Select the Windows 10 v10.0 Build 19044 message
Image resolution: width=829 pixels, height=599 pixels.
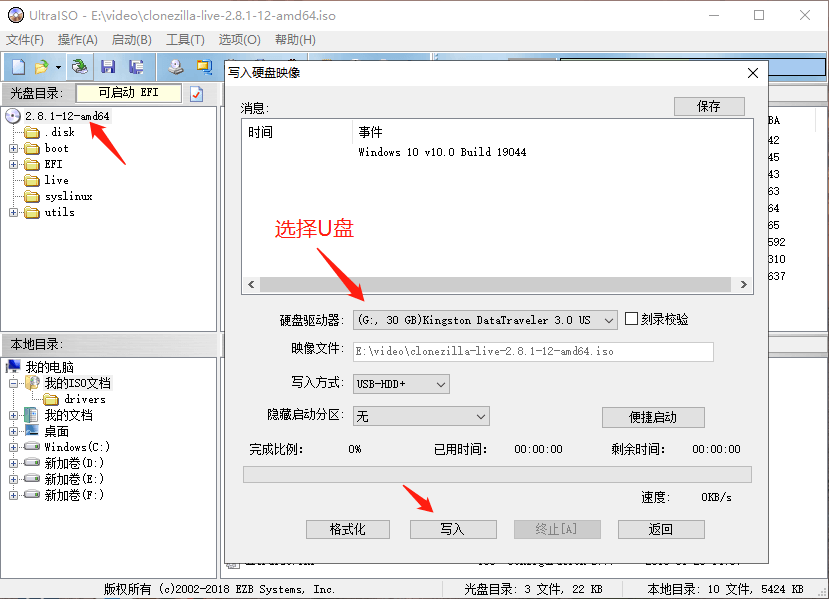[442, 152]
